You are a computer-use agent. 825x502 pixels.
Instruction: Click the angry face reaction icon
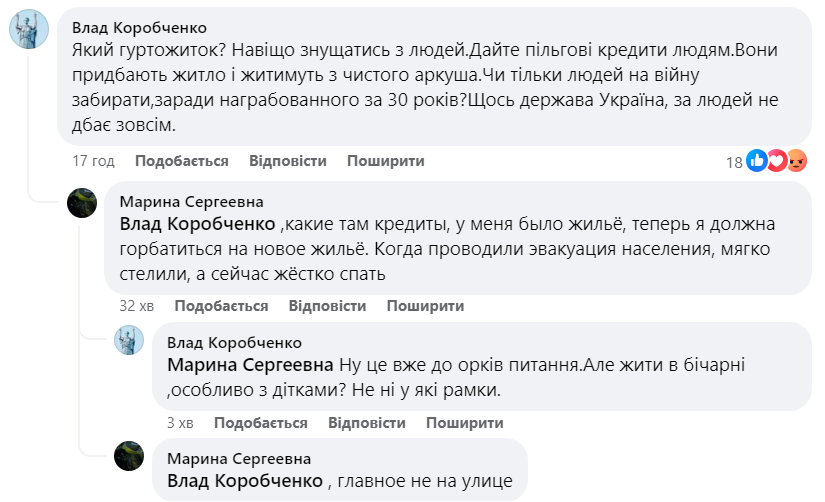(x=797, y=160)
